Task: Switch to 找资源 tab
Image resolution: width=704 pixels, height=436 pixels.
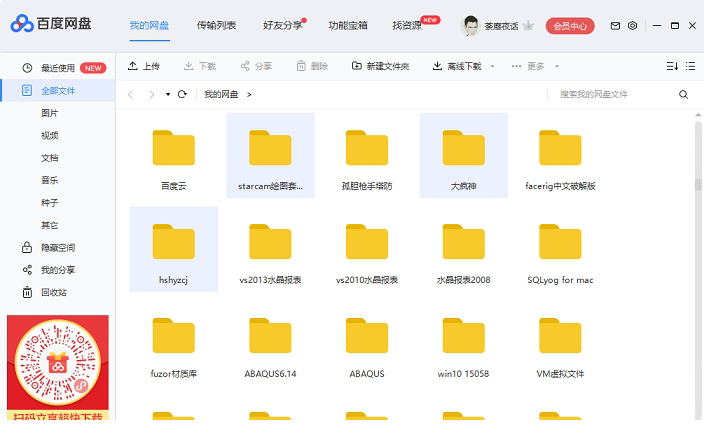Action: (407, 26)
